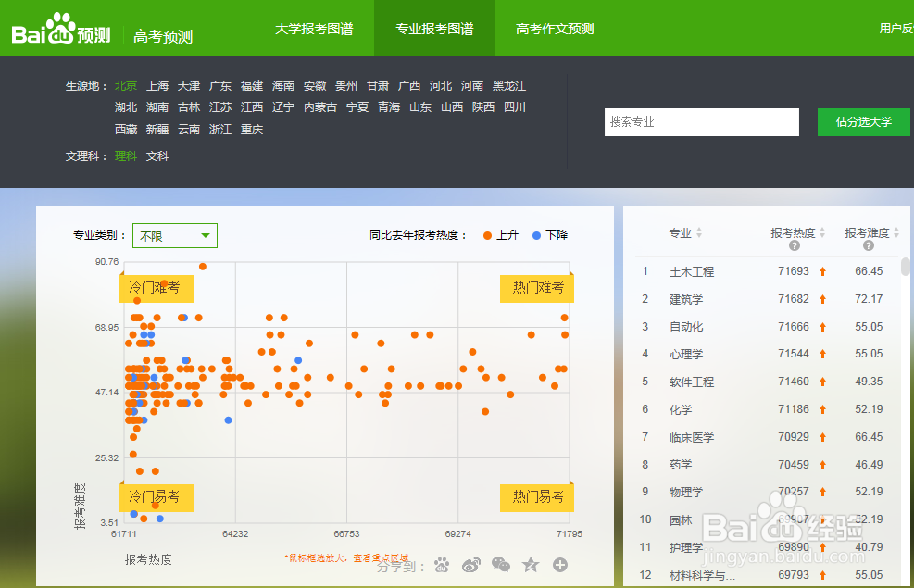Open the 专业类别 不限 dropdown

(x=174, y=235)
